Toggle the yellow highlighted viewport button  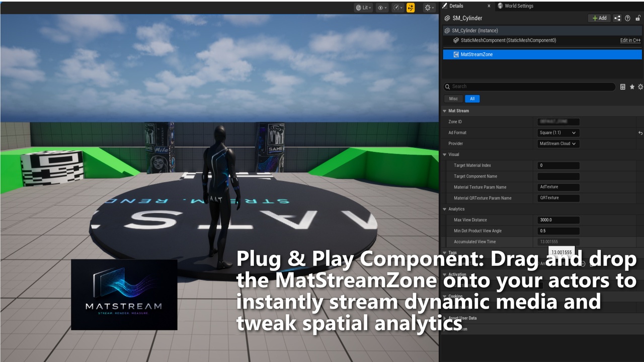click(x=411, y=8)
